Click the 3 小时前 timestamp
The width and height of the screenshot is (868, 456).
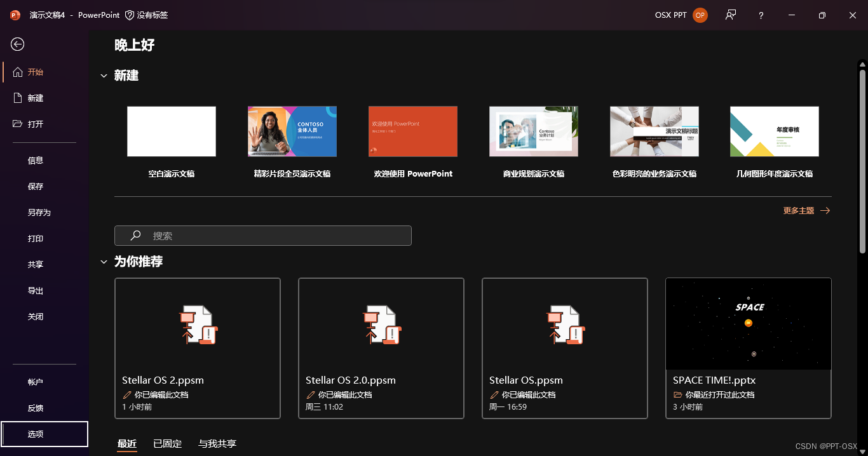click(x=688, y=407)
